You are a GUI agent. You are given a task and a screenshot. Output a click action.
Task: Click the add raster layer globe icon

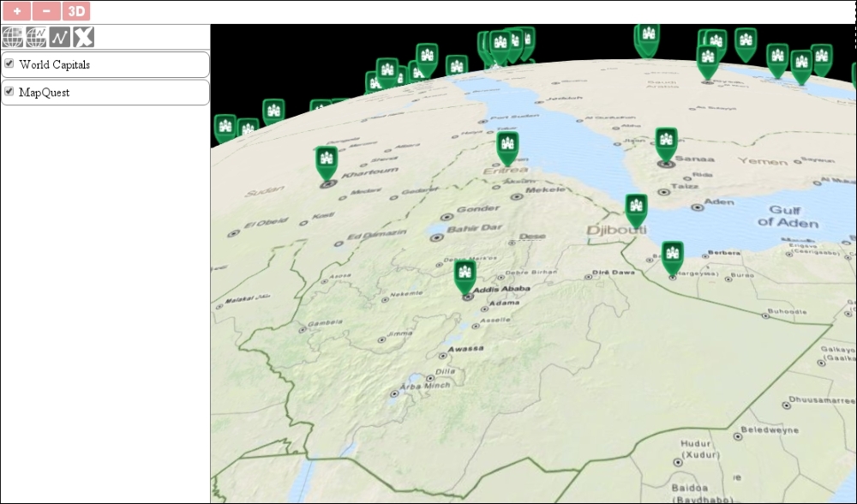(13, 37)
